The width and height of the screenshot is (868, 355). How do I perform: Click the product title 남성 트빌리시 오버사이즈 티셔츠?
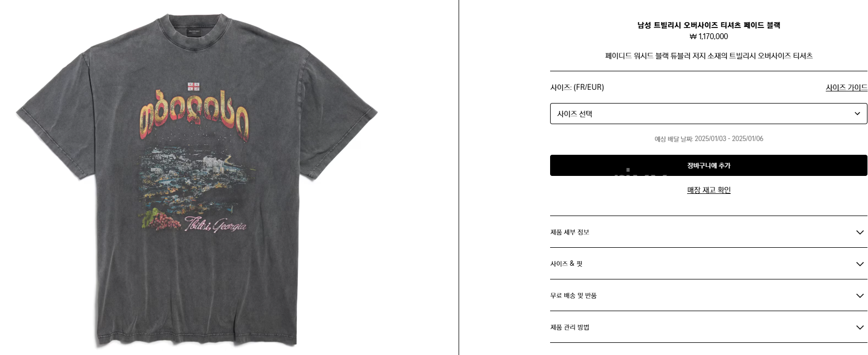tap(709, 25)
